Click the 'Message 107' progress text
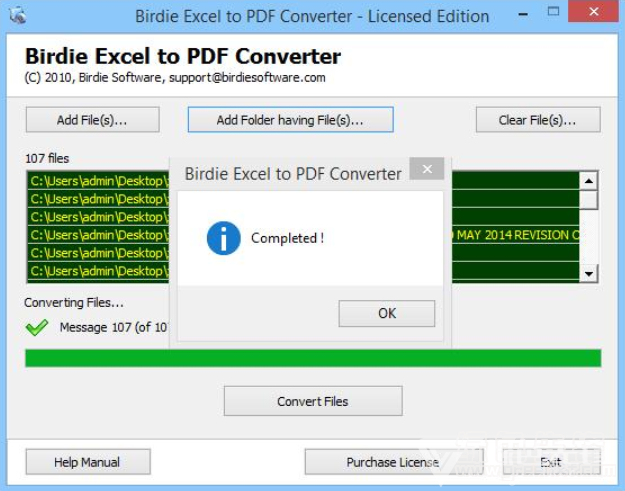625x491 pixels. click(x=114, y=327)
